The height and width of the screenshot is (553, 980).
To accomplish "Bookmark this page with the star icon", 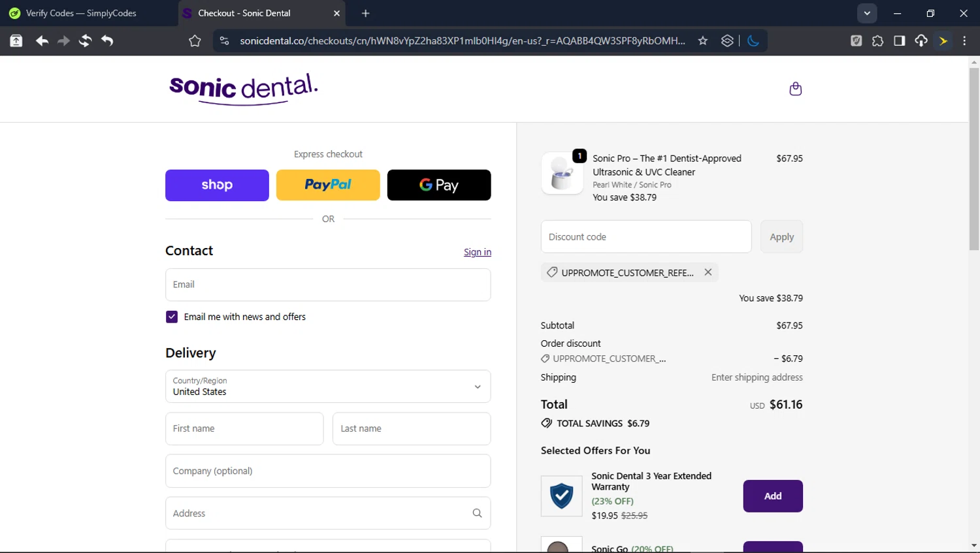I will [703, 40].
